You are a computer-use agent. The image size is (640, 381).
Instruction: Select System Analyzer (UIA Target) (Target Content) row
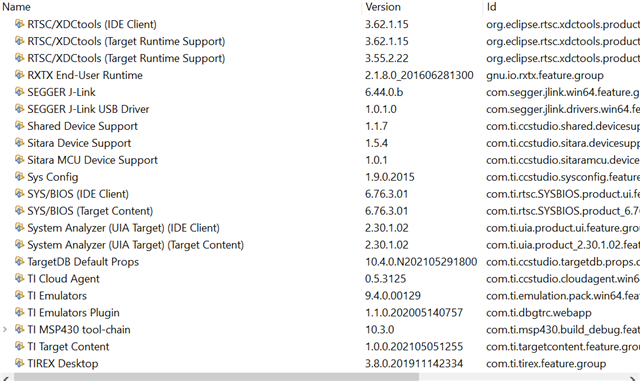(320, 245)
